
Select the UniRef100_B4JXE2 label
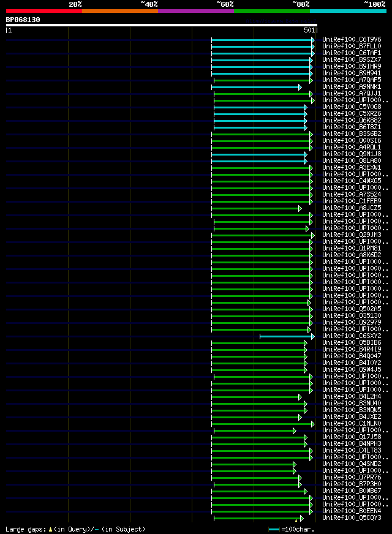tap(352, 417)
